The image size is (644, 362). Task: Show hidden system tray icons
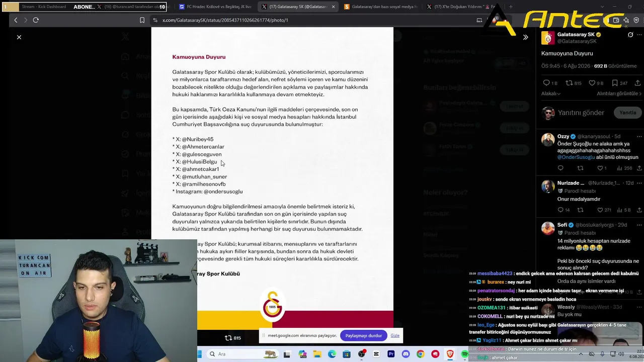tap(581, 354)
